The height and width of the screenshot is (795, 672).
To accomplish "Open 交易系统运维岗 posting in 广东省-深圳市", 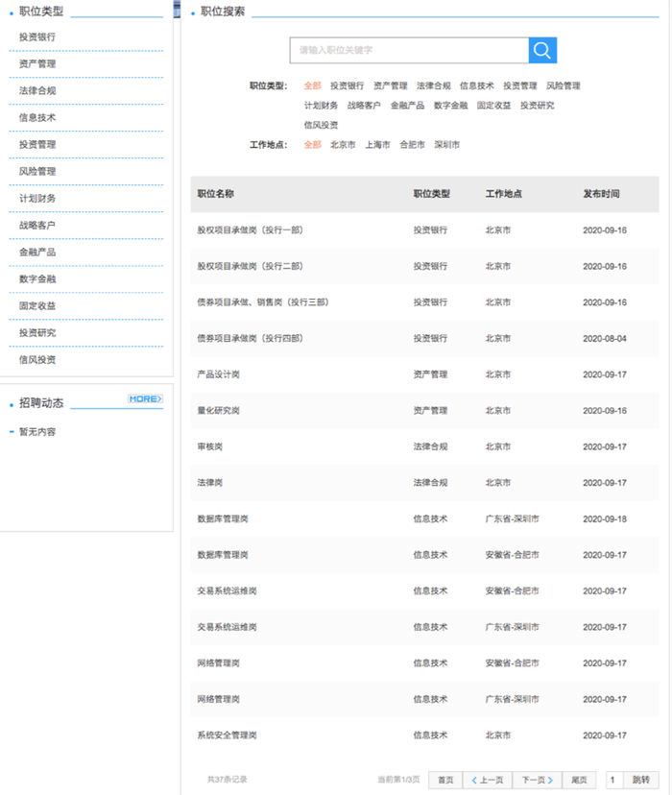I will [228, 627].
